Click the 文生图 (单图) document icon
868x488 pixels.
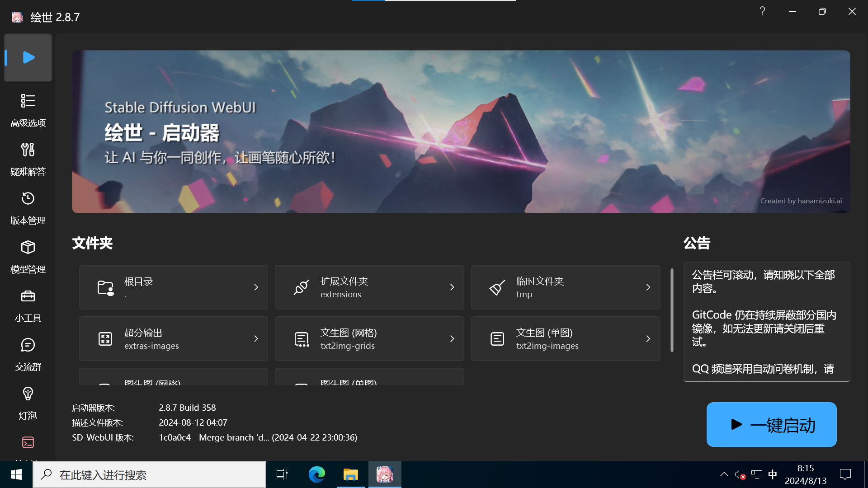click(497, 339)
